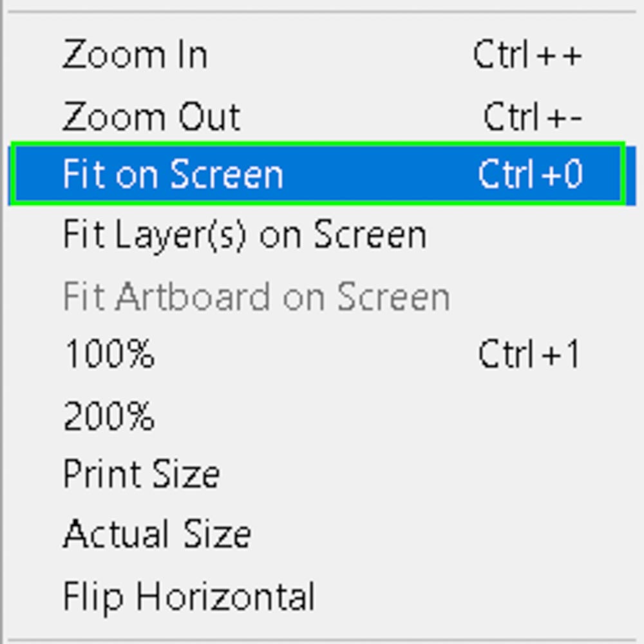The width and height of the screenshot is (644, 644).
Task: Click Zoom In to magnify the view
Action: click(135, 55)
